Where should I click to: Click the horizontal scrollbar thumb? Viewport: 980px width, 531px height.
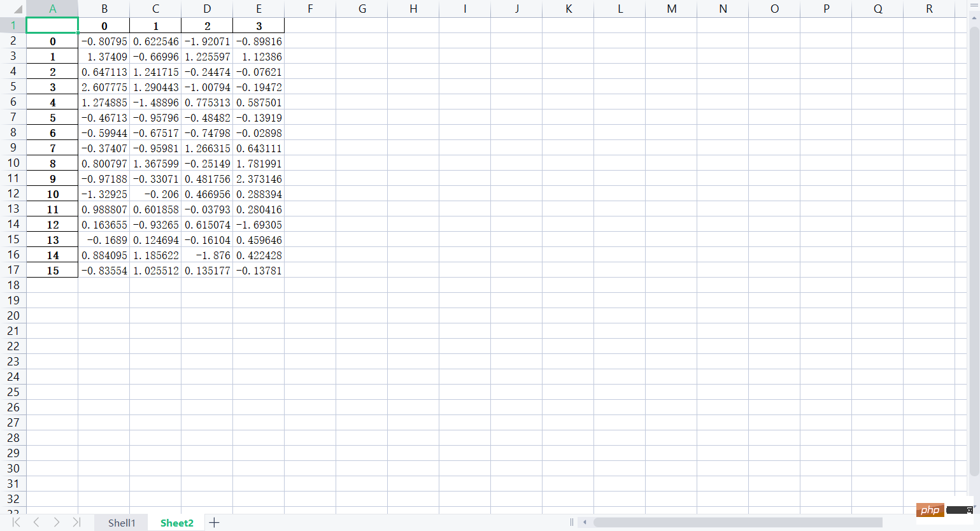point(737,522)
